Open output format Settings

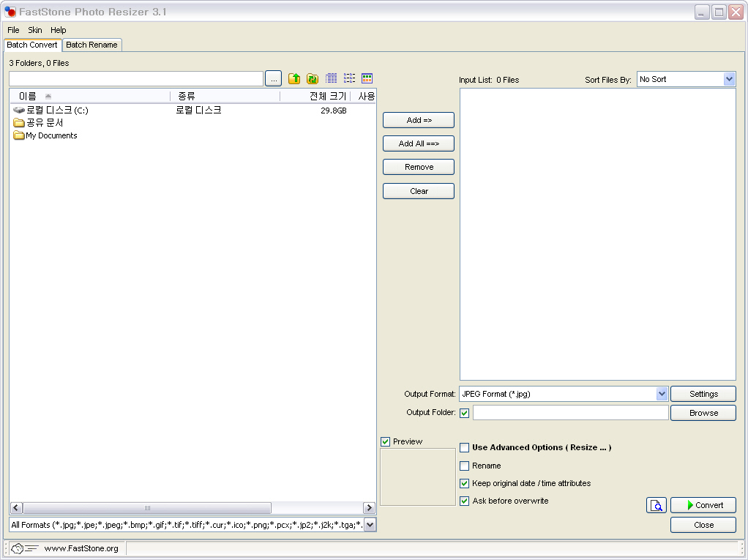[x=703, y=394]
